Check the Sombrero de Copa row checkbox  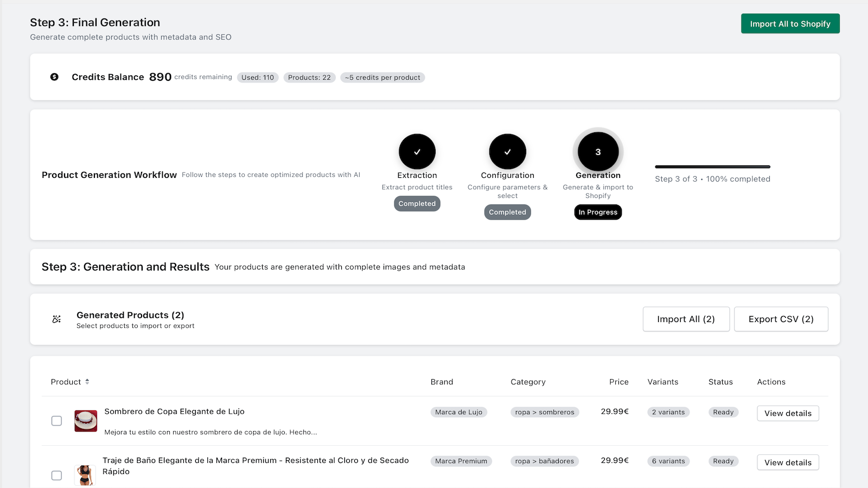[x=56, y=421]
